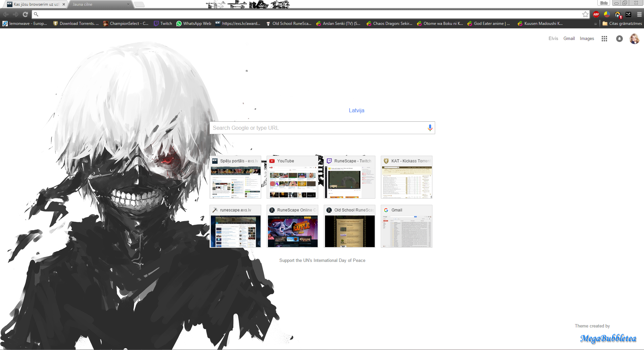This screenshot has height=350, width=644.
Task: Open the Old School RuneScape thumbnail
Action: click(x=350, y=226)
